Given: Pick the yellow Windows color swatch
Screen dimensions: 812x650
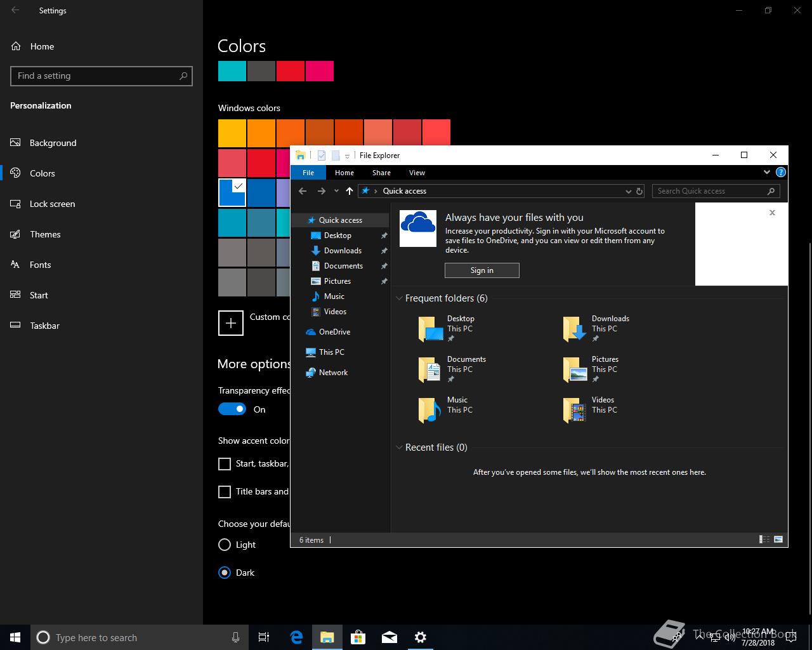Looking at the screenshot, I should 232,133.
